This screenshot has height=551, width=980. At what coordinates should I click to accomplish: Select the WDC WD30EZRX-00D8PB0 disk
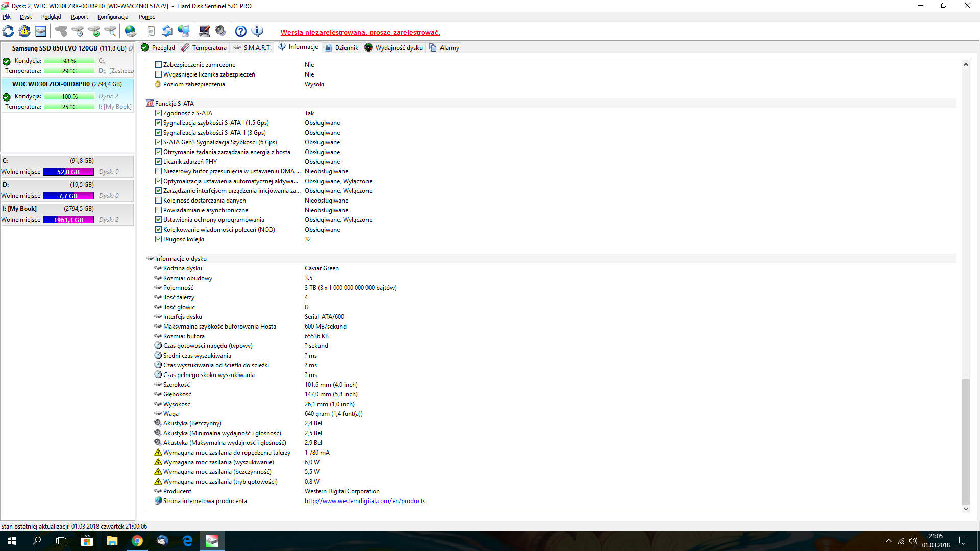68,95
